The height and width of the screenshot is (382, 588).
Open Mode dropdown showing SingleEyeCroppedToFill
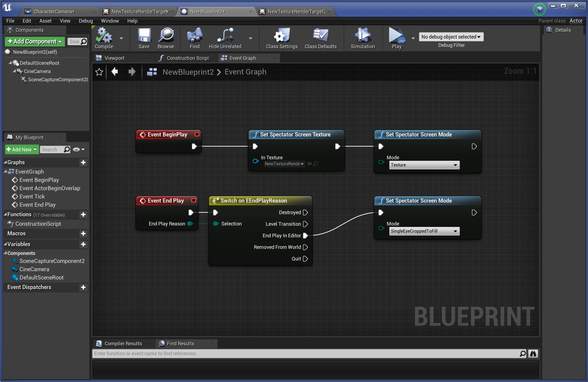pos(424,231)
